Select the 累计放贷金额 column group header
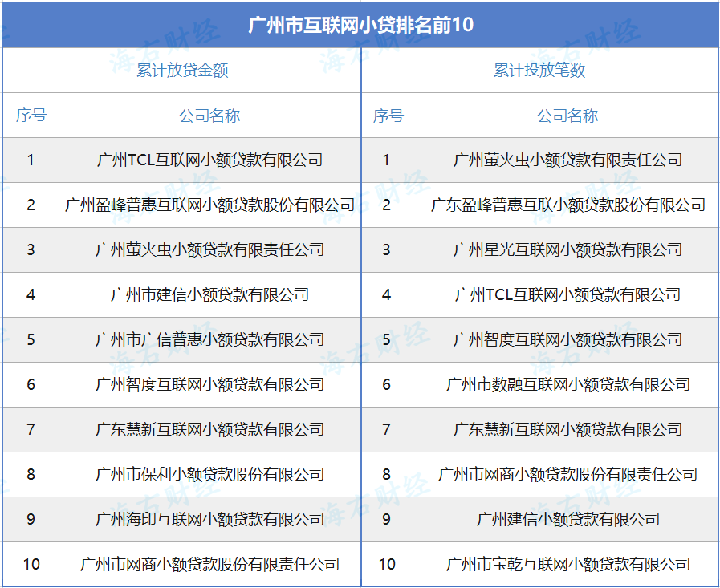This screenshot has height=588, width=720. pyautogui.click(x=182, y=71)
